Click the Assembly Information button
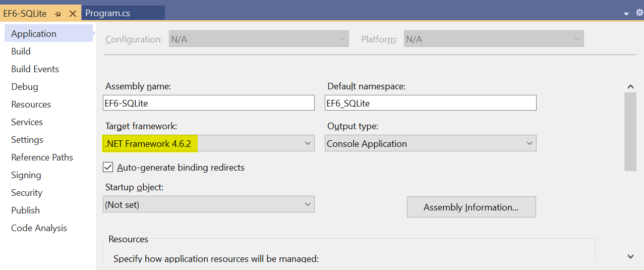 472,207
